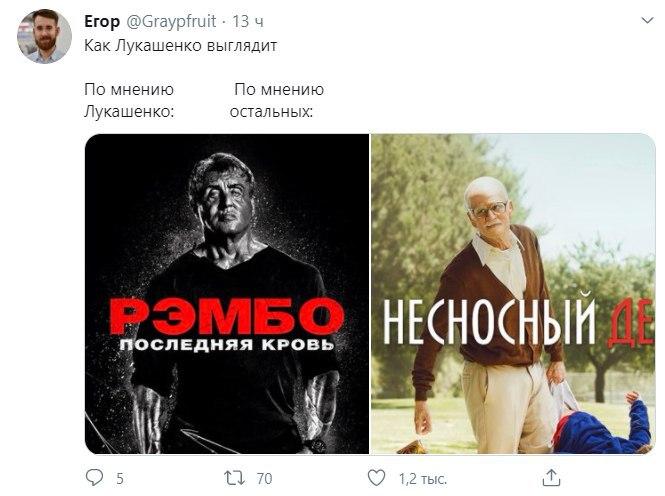The width and height of the screenshot is (665, 496).
Task: View the Рэмбо poster image
Action: pyautogui.click(x=227, y=294)
